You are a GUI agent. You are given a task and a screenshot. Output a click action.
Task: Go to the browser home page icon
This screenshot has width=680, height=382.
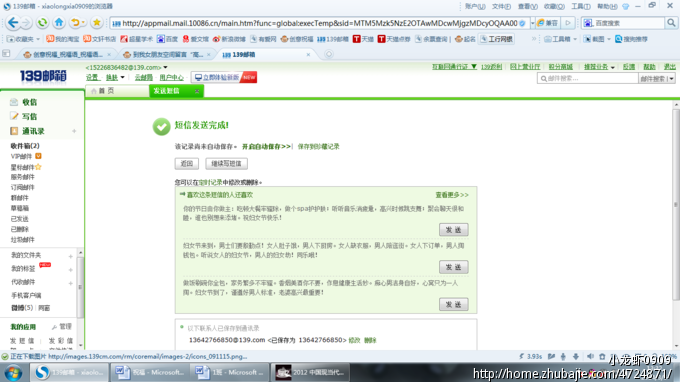pyautogui.click(x=59, y=23)
